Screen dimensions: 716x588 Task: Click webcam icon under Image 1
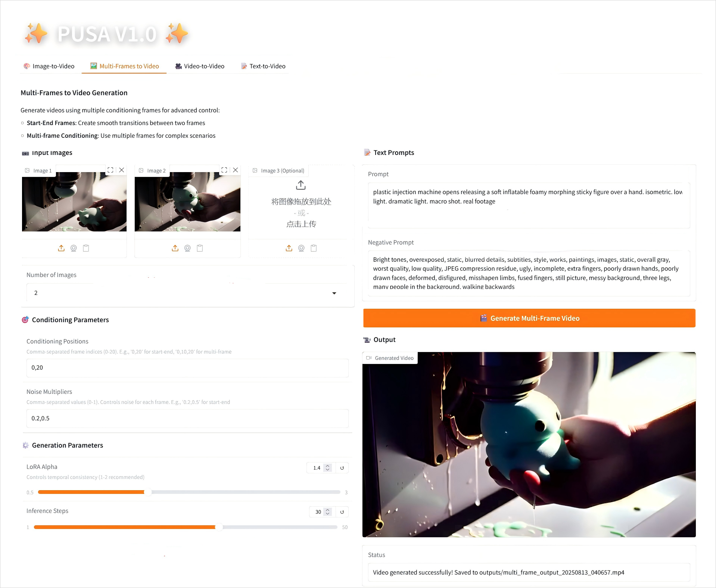[x=74, y=248]
